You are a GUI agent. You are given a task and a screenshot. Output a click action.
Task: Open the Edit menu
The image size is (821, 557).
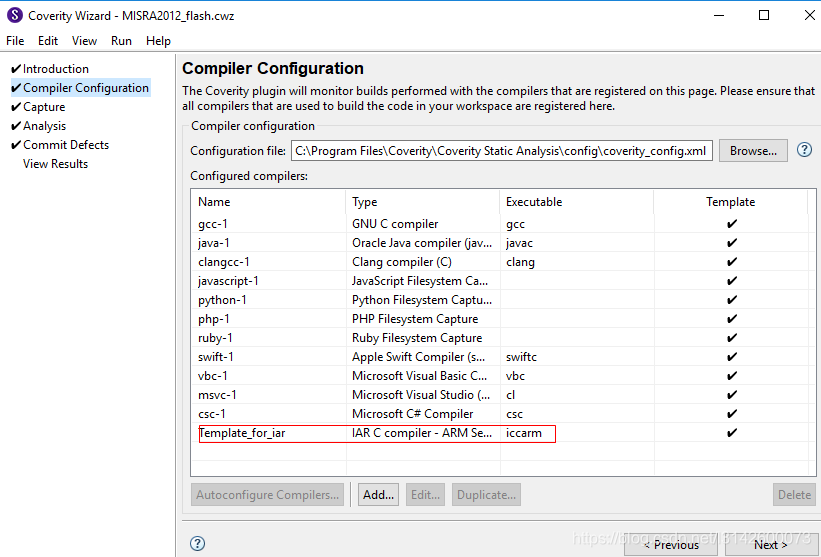48,41
